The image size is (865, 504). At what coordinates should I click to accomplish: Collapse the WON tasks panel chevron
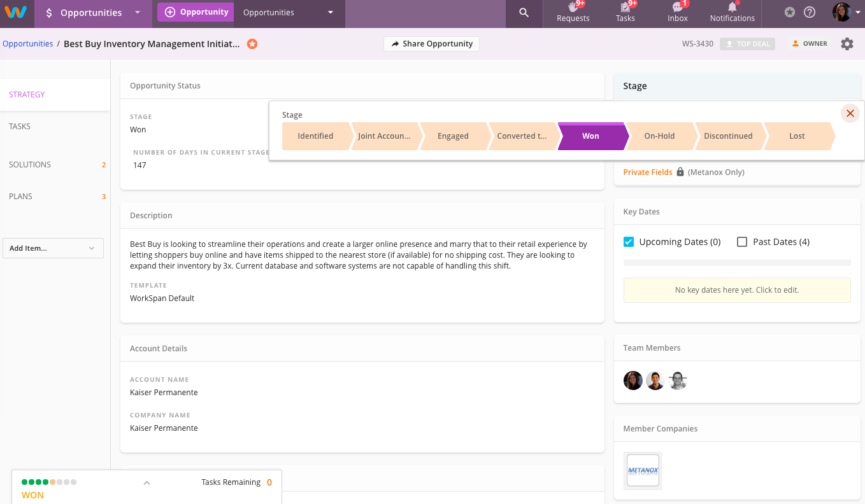pyautogui.click(x=147, y=482)
